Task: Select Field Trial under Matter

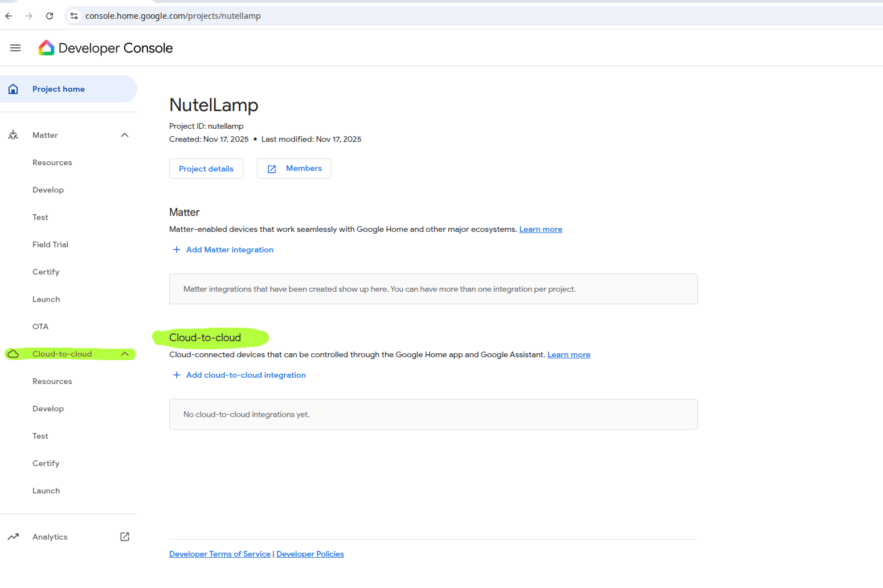Action: [50, 244]
